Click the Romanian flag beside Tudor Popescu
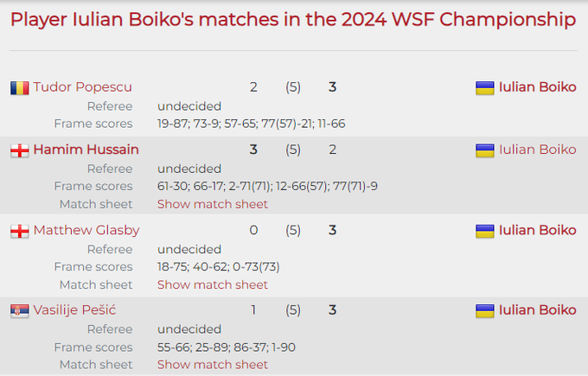The width and height of the screenshot is (588, 376). click(19, 87)
